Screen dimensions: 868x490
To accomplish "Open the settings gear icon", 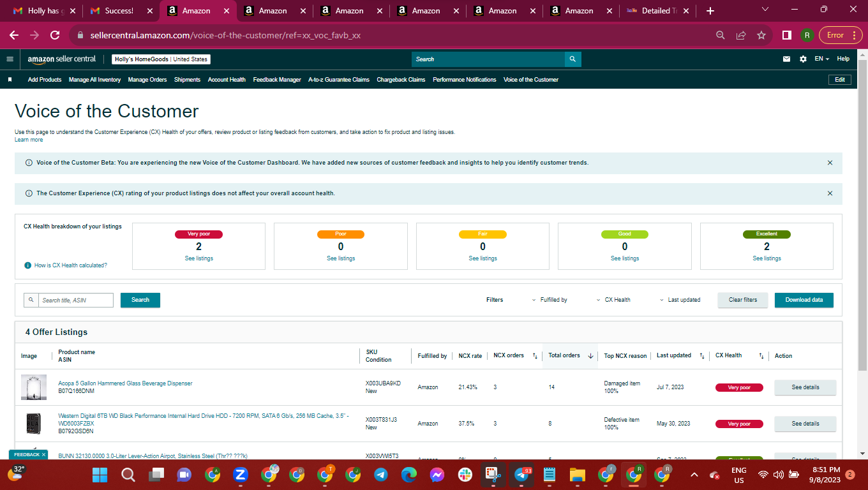I will (x=803, y=59).
